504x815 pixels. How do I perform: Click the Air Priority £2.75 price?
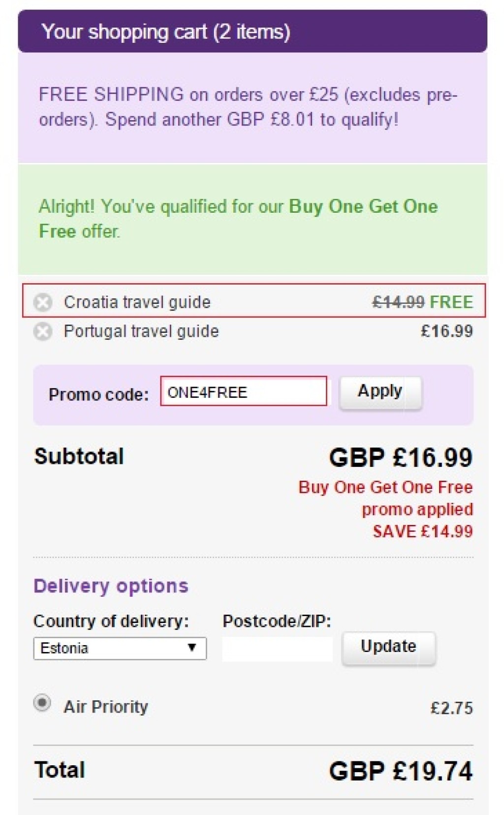point(451,708)
